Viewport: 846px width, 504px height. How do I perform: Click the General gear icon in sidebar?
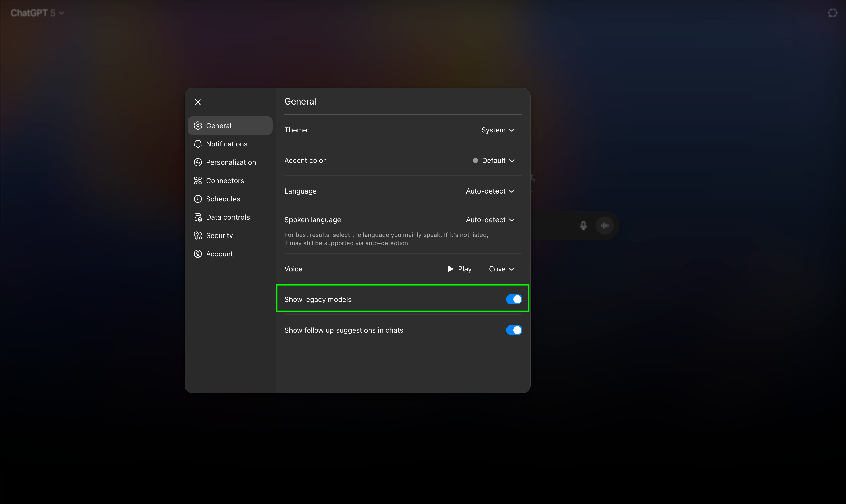198,126
